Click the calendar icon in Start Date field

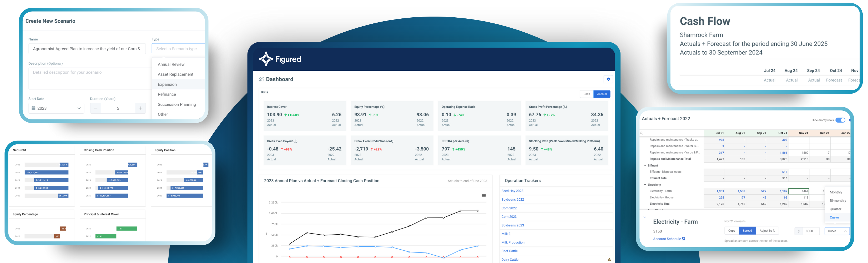[33, 108]
